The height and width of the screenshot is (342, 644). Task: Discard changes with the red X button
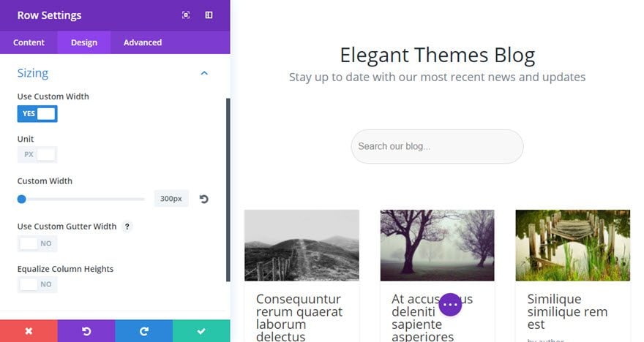pyautogui.click(x=29, y=331)
